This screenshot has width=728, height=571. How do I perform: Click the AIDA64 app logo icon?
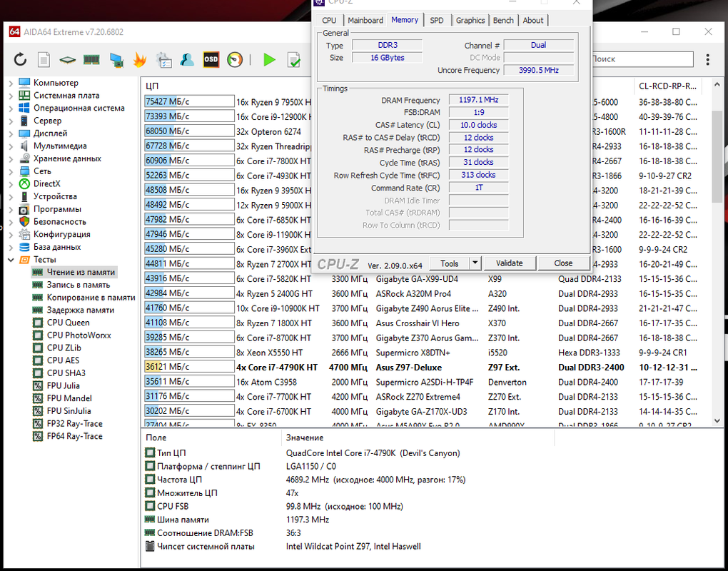tap(14, 32)
